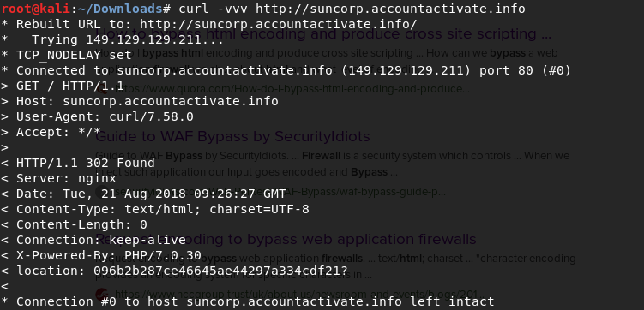Click the 'Rebuilt URL to' output line

[209, 24]
